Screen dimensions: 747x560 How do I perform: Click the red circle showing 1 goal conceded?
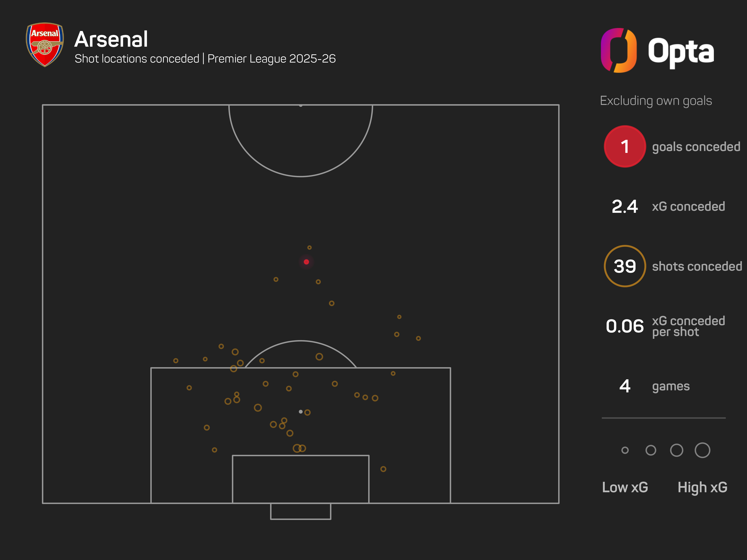(625, 147)
